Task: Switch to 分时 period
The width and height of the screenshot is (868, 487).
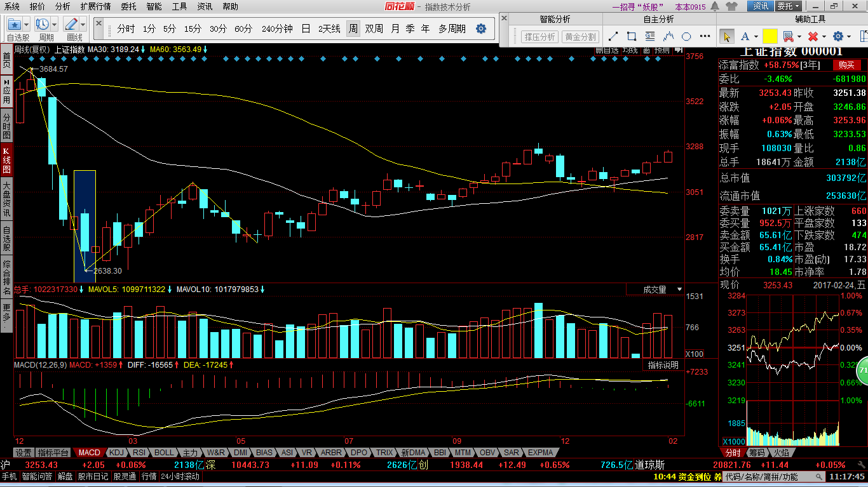Action: tap(126, 29)
